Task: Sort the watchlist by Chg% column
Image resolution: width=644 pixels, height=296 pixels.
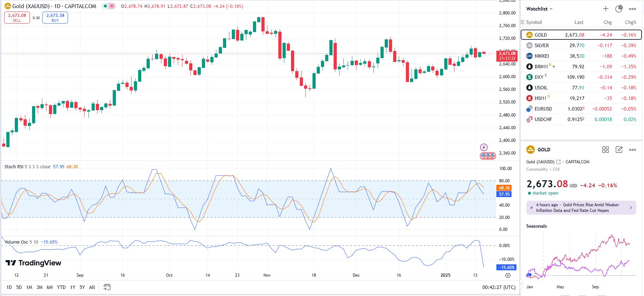Action: click(x=630, y=22)
